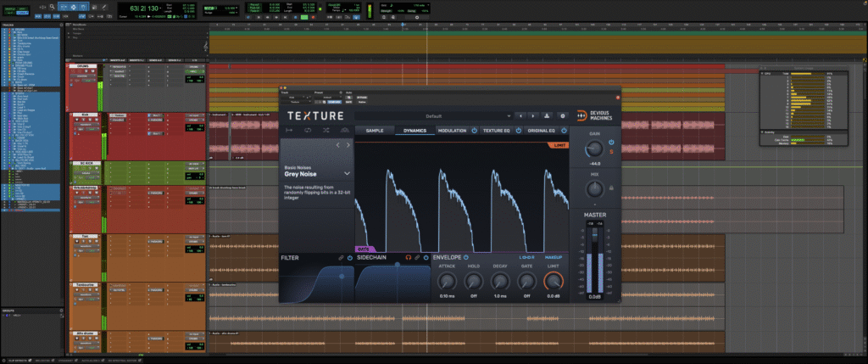868x364 pixels.
Task: Click the Gate knob
Action: pyautogui.click(x=526, y=282)
